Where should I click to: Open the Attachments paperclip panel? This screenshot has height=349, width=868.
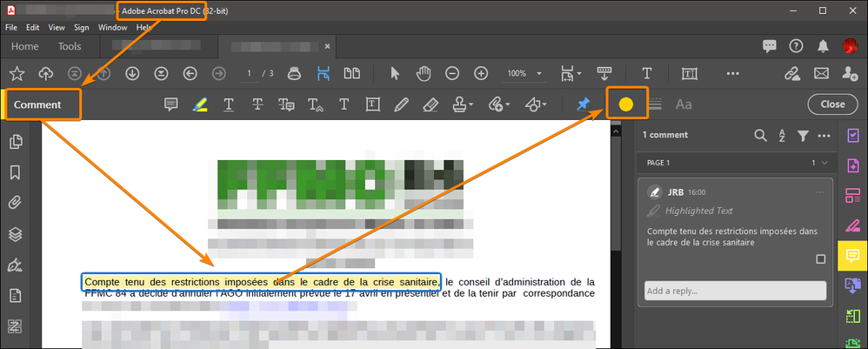pos(16,204)
